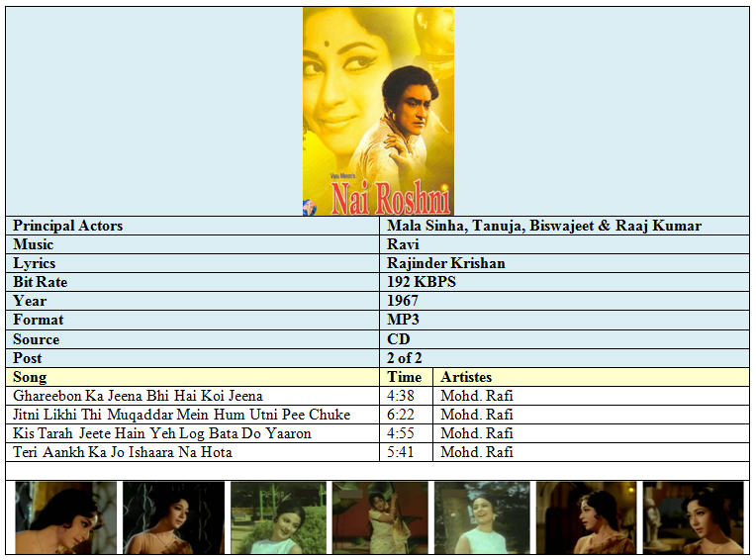This screenshot has width=756, height=560.
Task: Click the small globe logo on poster corner
Action: (x=309, y=208)
